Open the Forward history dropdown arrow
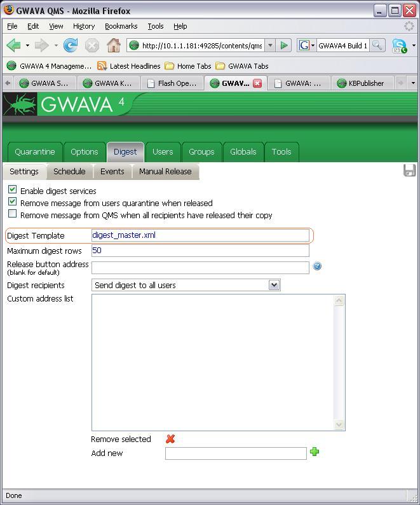This screenshot has width=420, height=505. click(x=56, y=45)
